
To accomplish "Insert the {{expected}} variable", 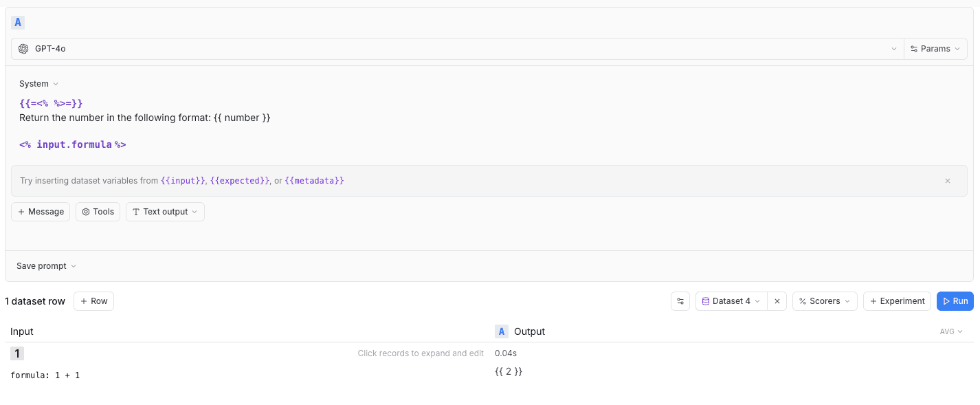I will (x=240, y=181).
